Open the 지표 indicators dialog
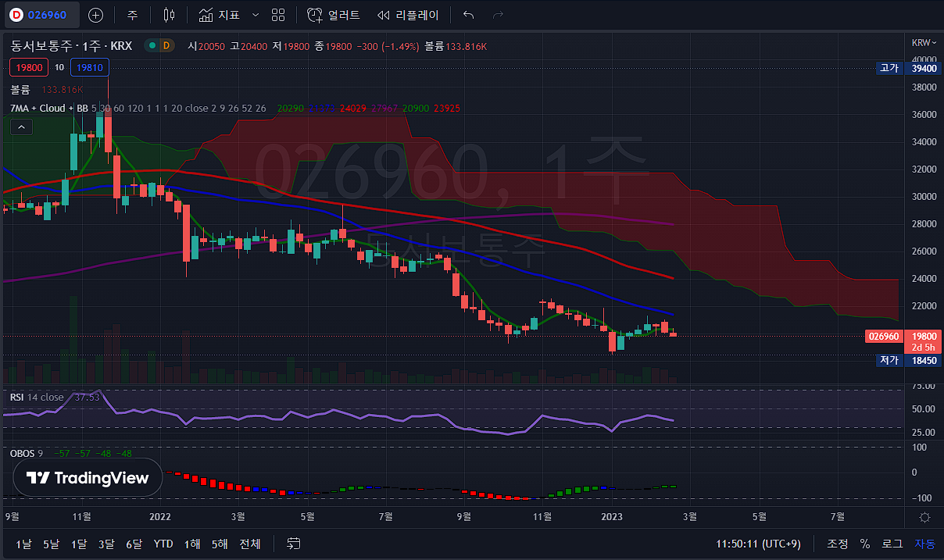944x560 pixels. coord(219,15)
